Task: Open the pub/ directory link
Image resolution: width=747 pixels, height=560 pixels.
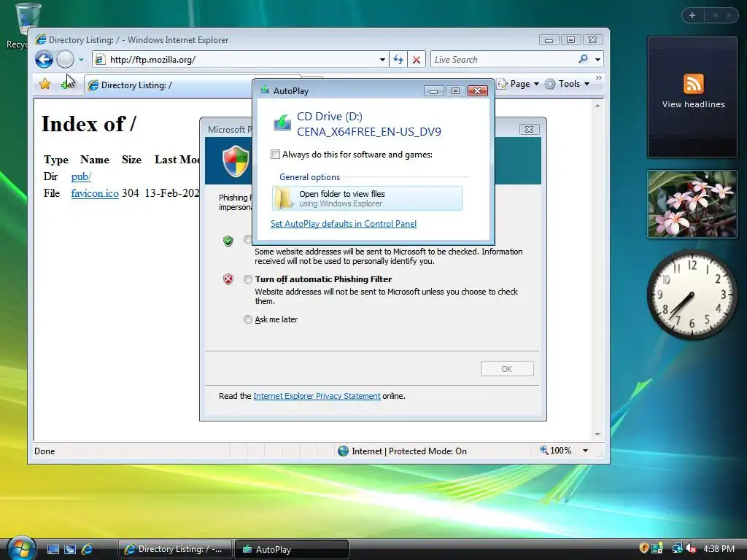Action: click(x=81, y=176)
